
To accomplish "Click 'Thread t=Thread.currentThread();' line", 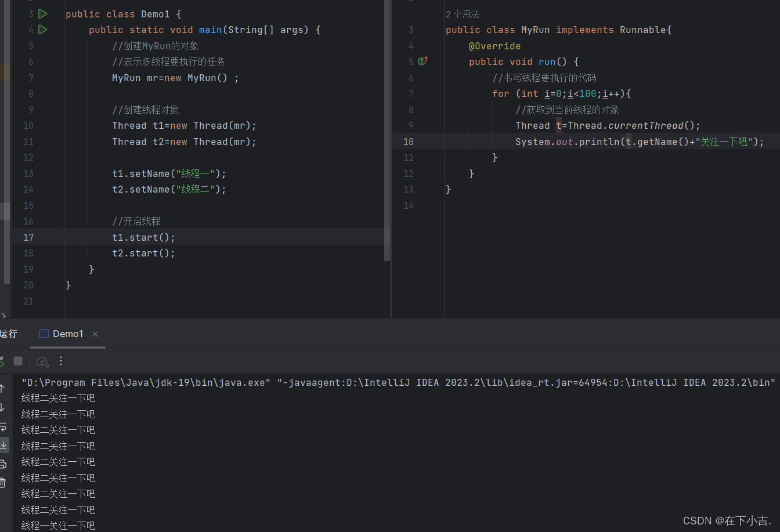I will tap(608, 125).
